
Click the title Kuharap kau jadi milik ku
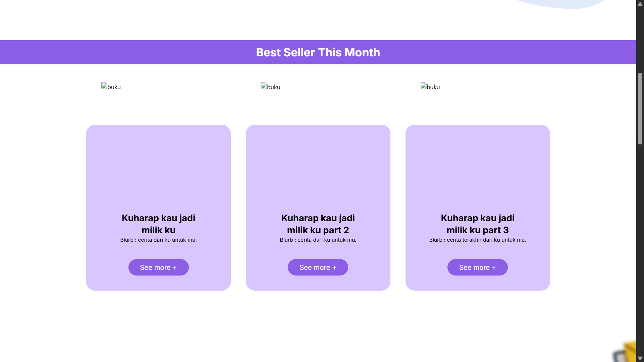tap(158, 224)
